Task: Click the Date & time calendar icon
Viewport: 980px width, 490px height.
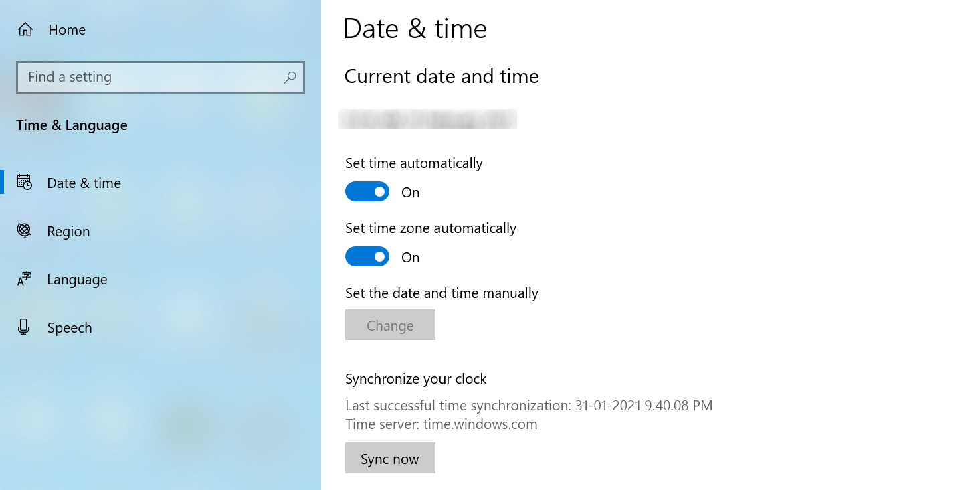Action: pos(24,183)
